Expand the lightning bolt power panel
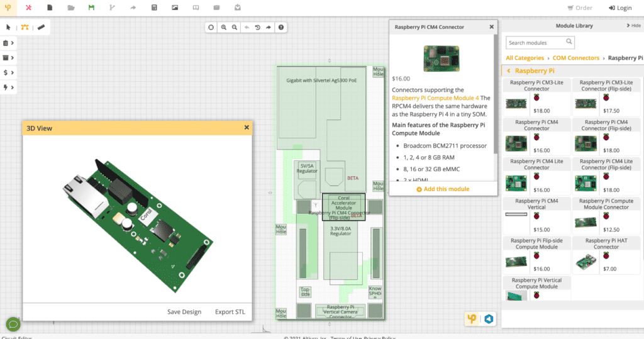The width and height of the screenshot is (644, 339). (8, 87)
